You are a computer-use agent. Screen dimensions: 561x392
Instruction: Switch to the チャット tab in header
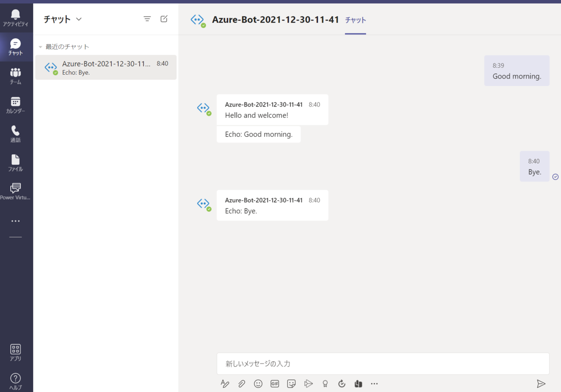point(355,20)
